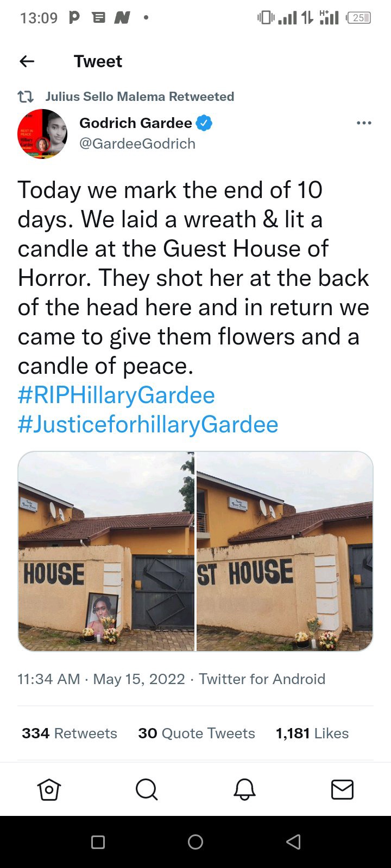Open the Notifications bell tab
391x868 pixels.
click(x=244, y=789)
